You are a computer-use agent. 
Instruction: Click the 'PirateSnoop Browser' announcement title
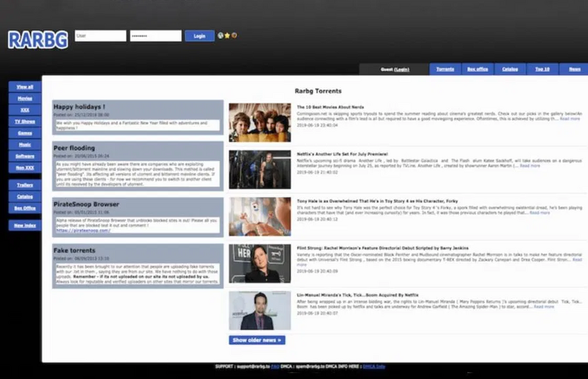click(86, 204)
